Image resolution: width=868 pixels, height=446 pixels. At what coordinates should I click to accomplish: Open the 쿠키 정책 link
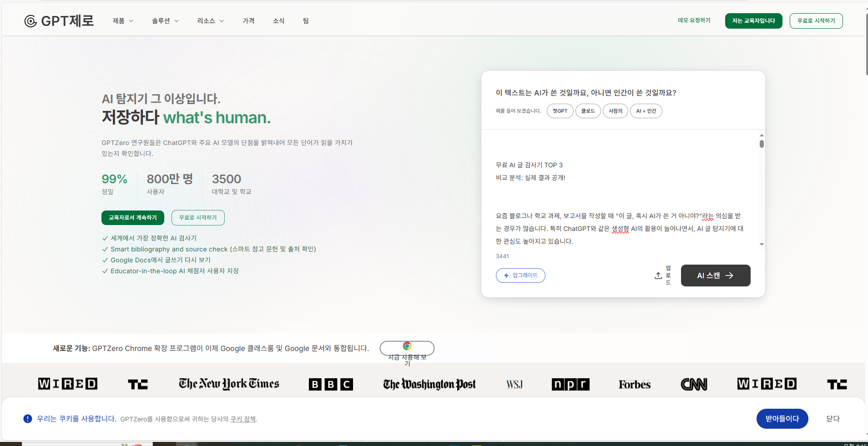[x=243, y=419]
